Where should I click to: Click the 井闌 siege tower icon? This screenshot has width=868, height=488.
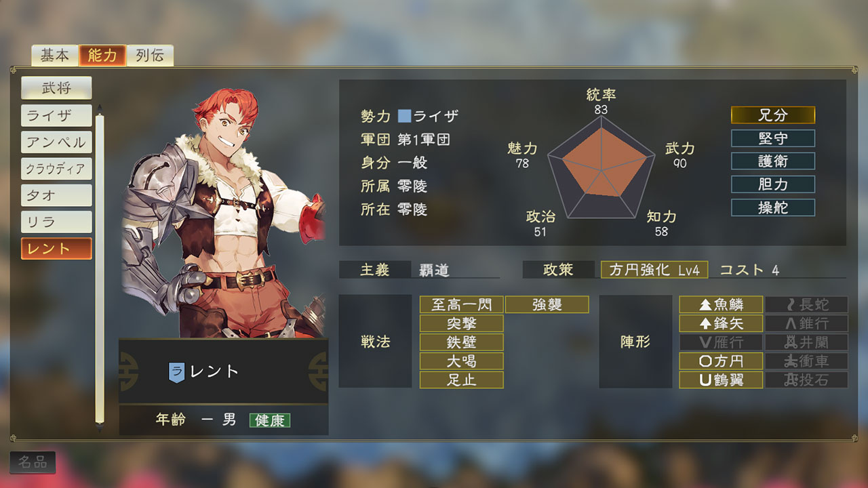[806, 342]
